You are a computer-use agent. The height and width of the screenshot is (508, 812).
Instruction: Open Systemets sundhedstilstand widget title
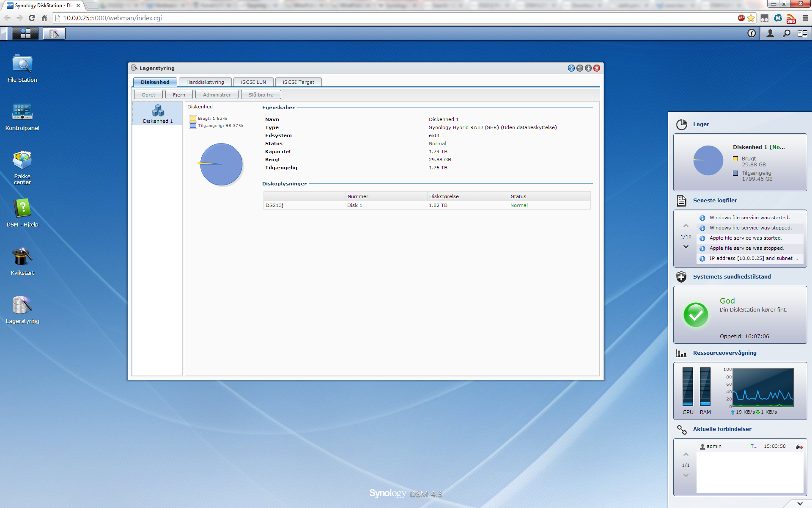(732, 277)
